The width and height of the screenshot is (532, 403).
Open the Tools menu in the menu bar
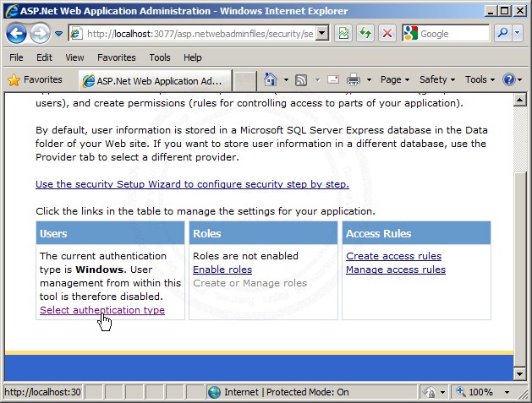click(160, 57)
